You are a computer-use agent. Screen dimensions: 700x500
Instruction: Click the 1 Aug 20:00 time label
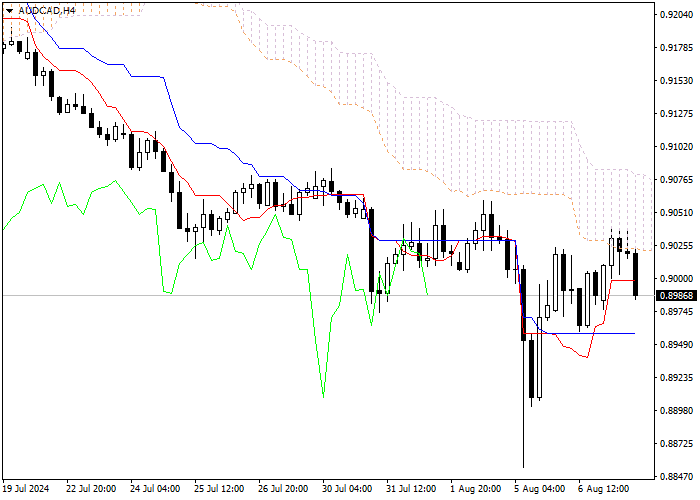[475, 489]
